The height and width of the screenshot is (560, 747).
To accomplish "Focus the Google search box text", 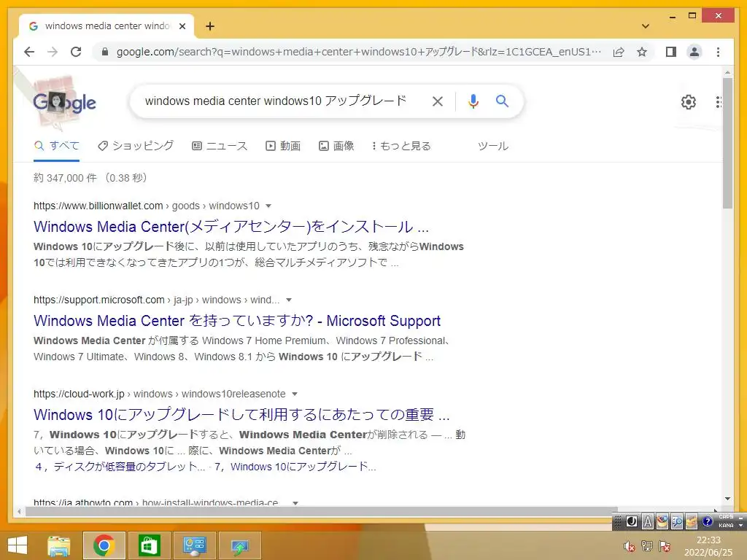I will (x=276, y=101).
